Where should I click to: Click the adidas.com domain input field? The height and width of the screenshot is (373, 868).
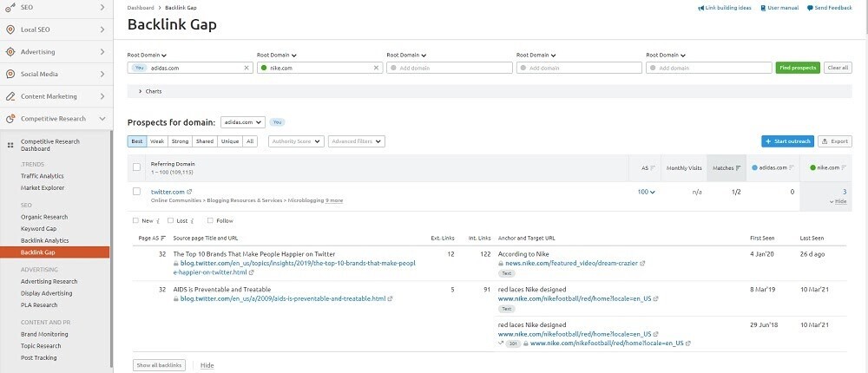coord(190,68)
